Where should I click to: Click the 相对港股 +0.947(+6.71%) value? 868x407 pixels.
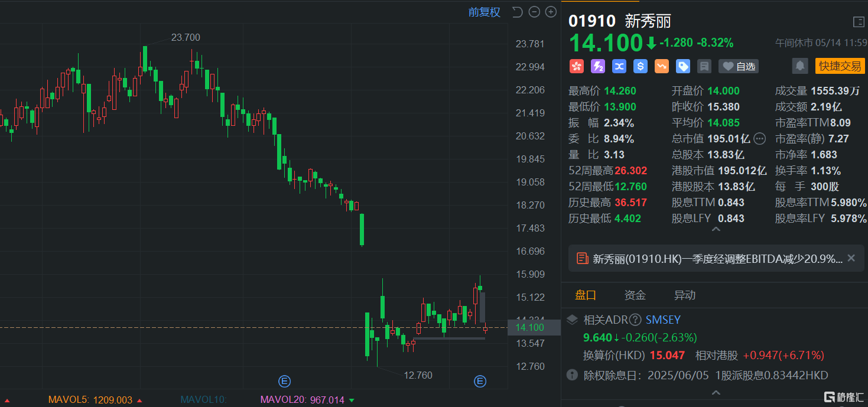[784, 356]
